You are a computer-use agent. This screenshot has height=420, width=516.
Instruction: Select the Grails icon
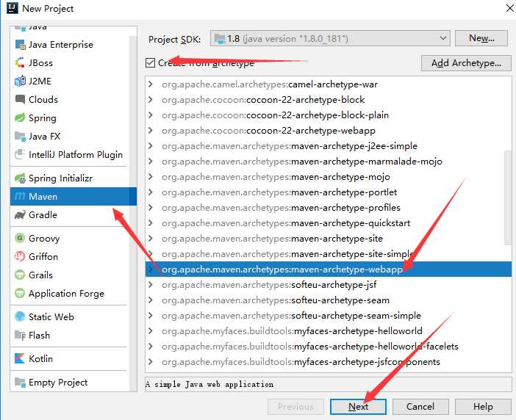point(20,275)
